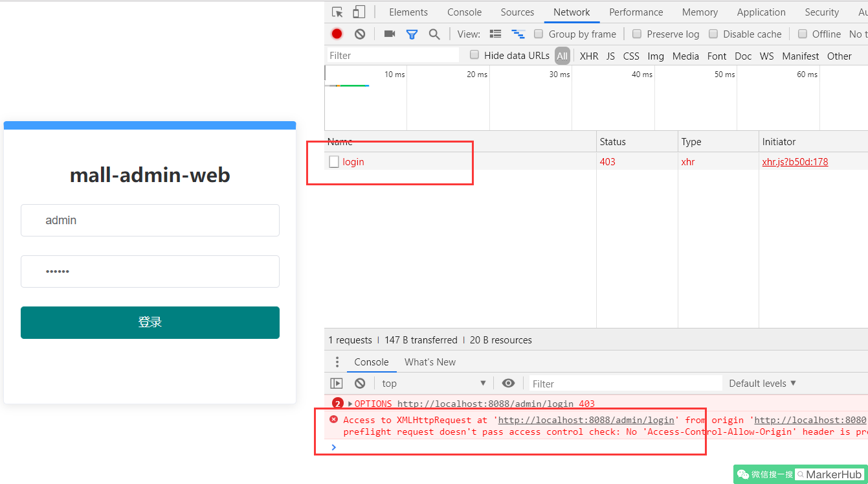
Task: Click the 登录 login button
Action: point(150,322)
